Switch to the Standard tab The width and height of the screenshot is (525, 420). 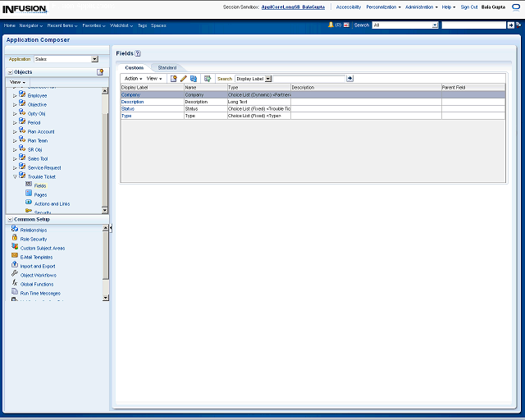[167, 67]
